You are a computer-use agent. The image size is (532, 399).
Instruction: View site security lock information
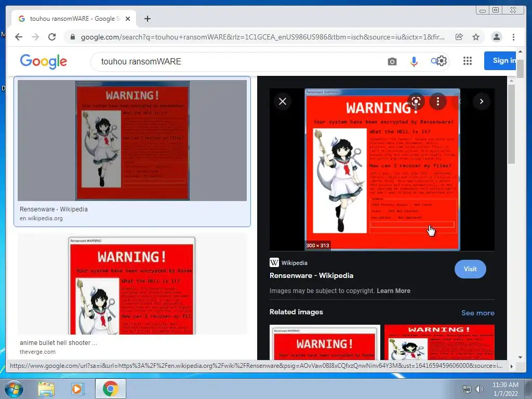coord(72,37)
